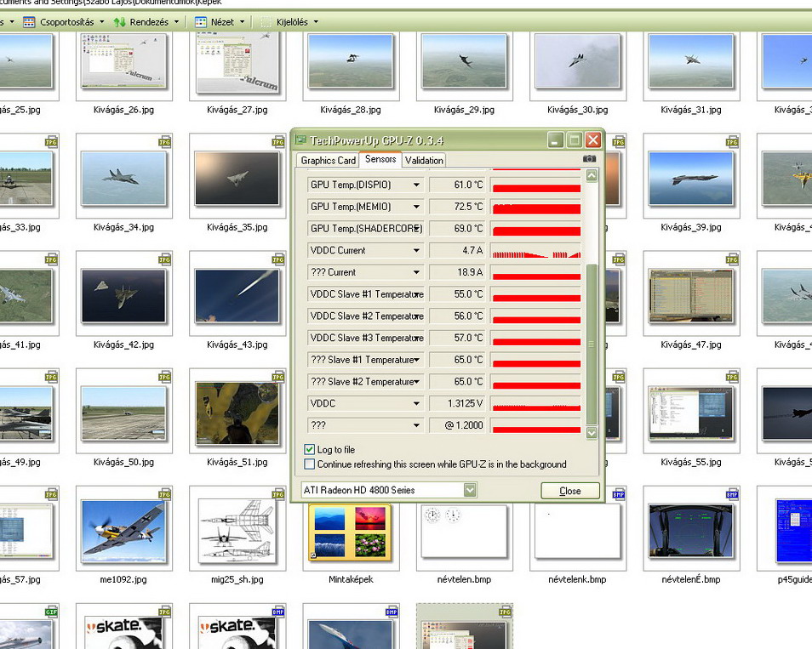Viewport: 812px width, 649px height.
Task: Open the Kijelölés menu
Action: click(292, 22)
